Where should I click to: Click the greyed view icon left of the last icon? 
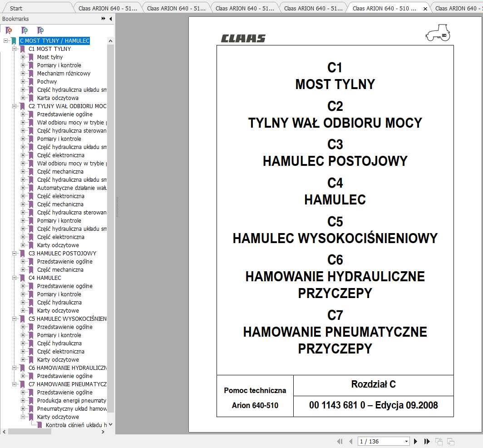(439, 442)
